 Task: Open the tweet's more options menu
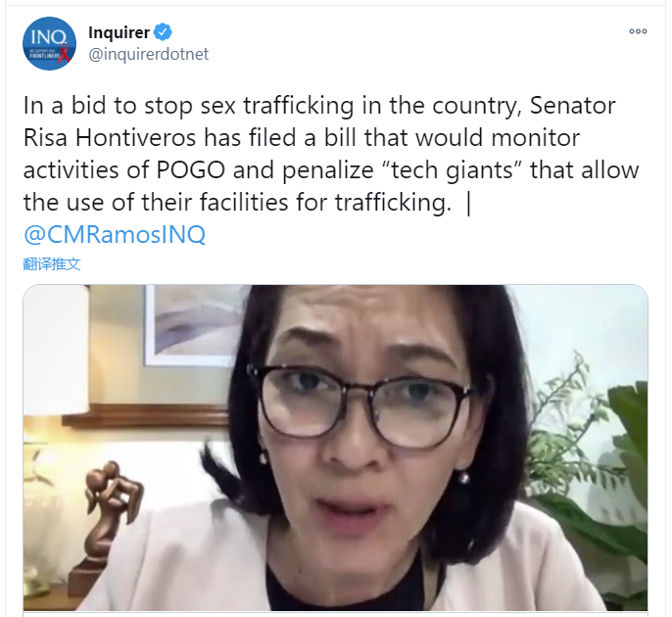[x=638, y=31]
